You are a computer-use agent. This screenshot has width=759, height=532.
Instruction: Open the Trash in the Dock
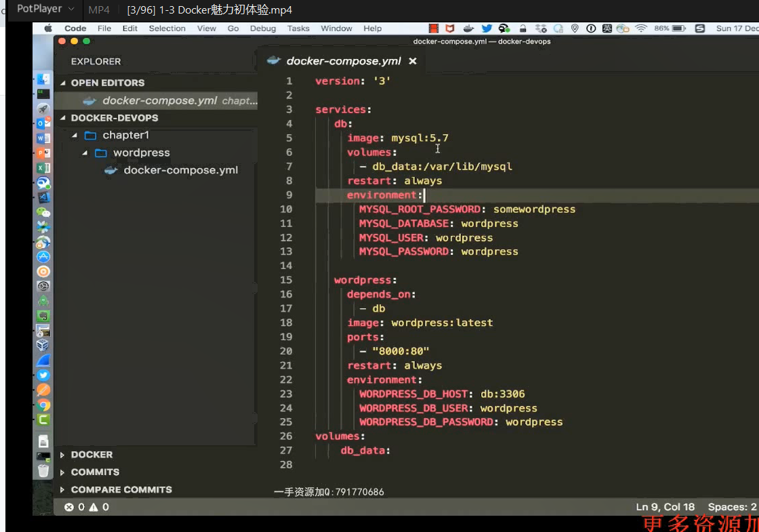(43, 470)
